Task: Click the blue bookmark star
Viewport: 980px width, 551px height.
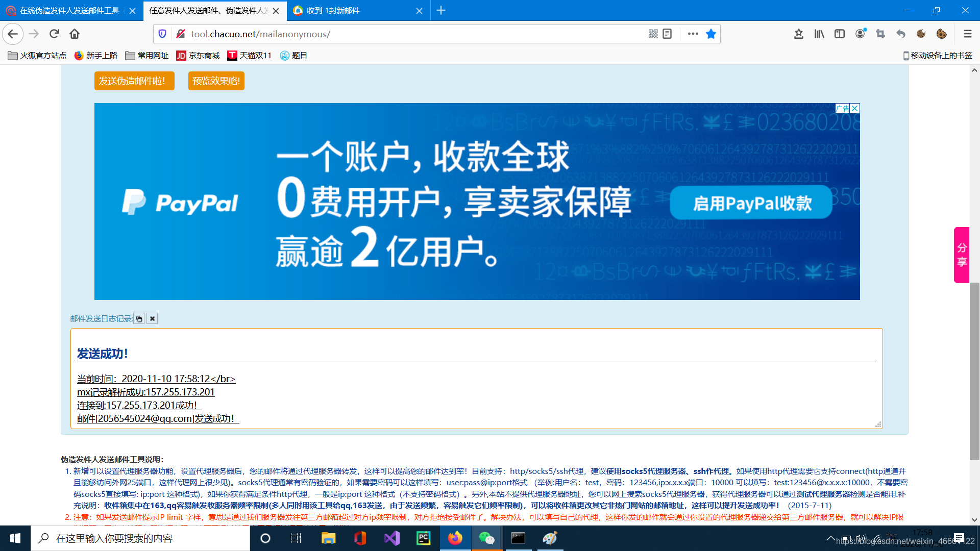Action: pos(710,34)
